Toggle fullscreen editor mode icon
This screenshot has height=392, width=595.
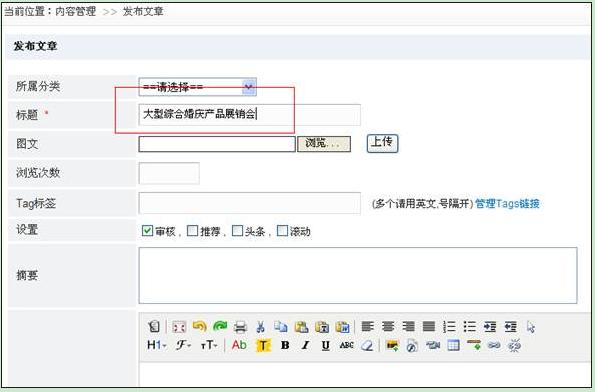(179, 327)
